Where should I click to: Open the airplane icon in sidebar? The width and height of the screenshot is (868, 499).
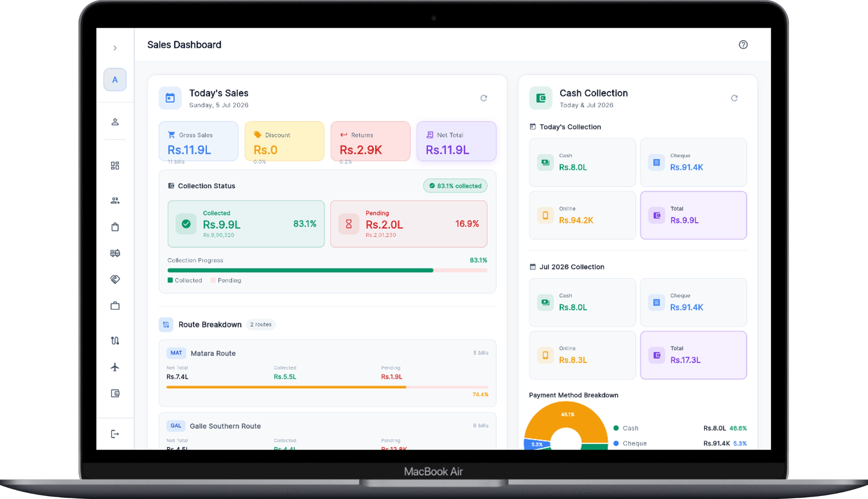(x=115, y=367)
